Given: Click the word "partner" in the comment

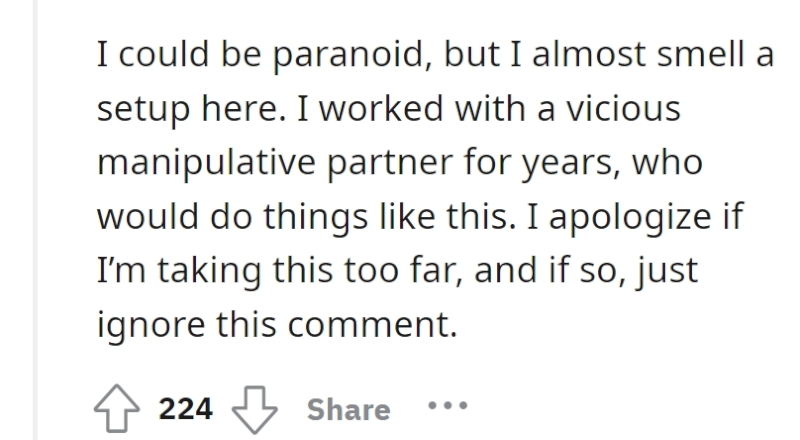Looking at the screenshot, I should coord(390,164).
